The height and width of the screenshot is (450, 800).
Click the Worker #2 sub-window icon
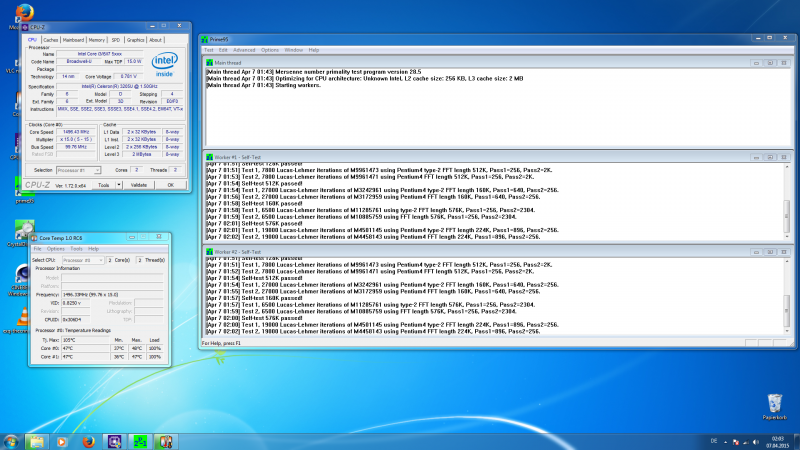point(209,252)
